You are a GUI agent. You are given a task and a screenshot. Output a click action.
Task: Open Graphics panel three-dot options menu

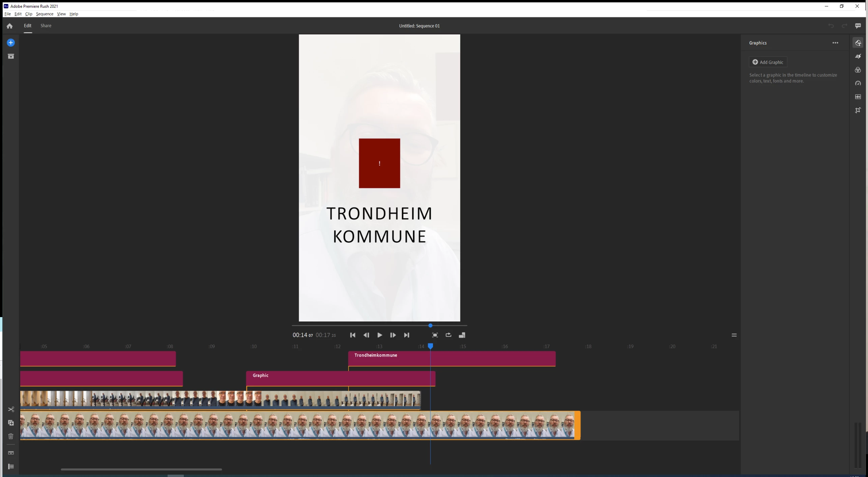pos(835,43)
